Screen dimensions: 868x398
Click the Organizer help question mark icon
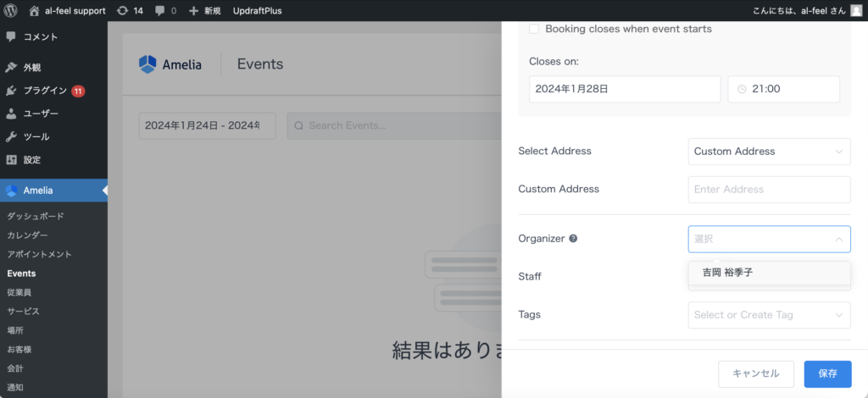coord(574,239)
